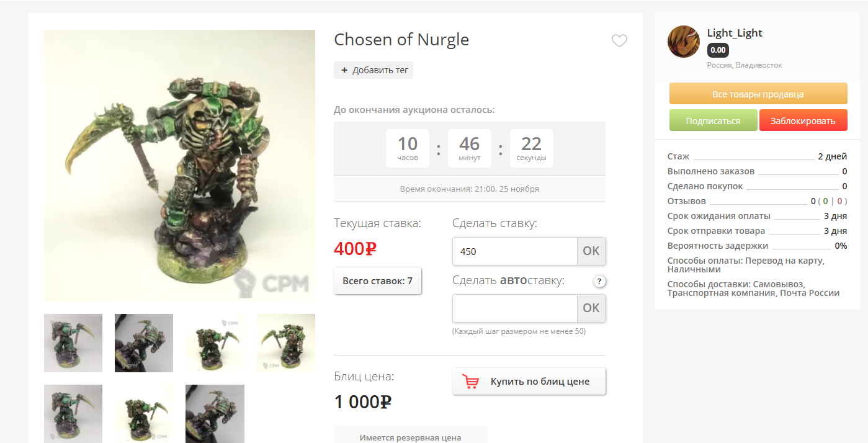Click the Light_Light seller avatar

click(x=684, y=42)
